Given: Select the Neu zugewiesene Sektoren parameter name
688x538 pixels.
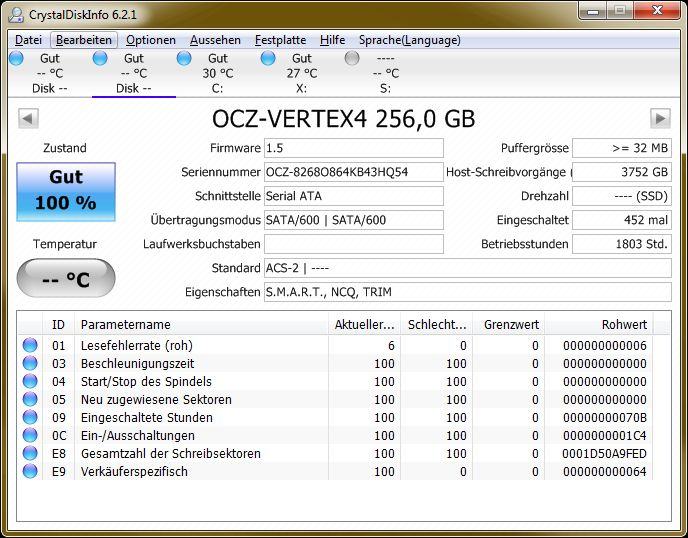Looking at the screenshot, I should tap(156, 400).
